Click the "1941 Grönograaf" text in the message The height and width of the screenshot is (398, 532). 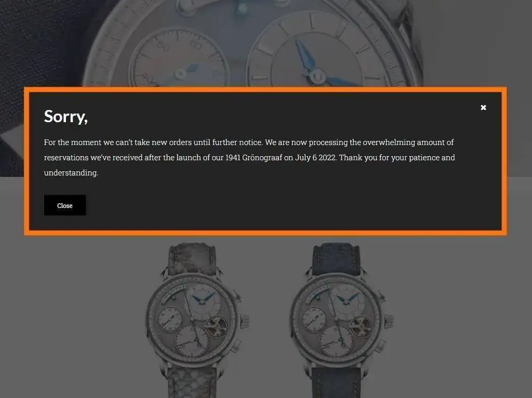coord(253,158)
